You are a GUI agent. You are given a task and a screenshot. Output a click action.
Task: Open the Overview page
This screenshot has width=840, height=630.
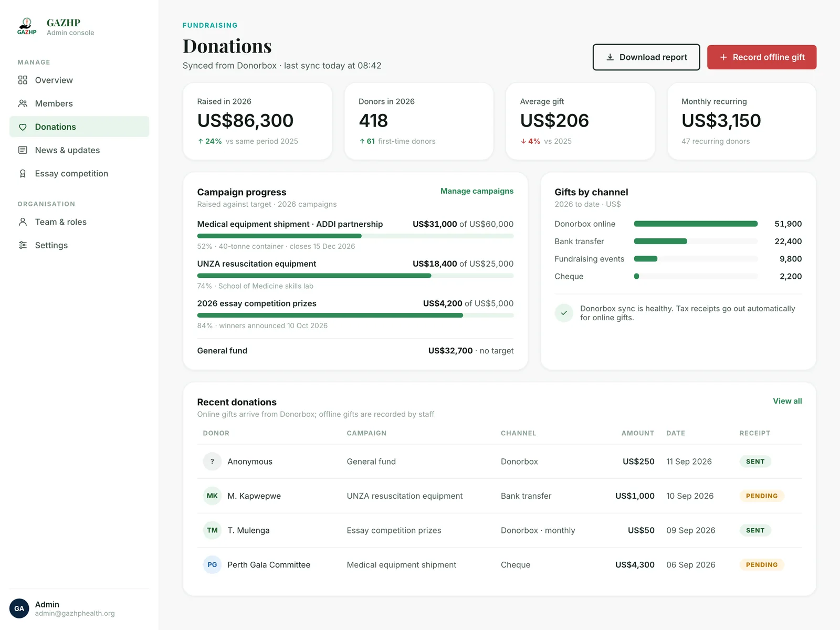pos(79,80)
